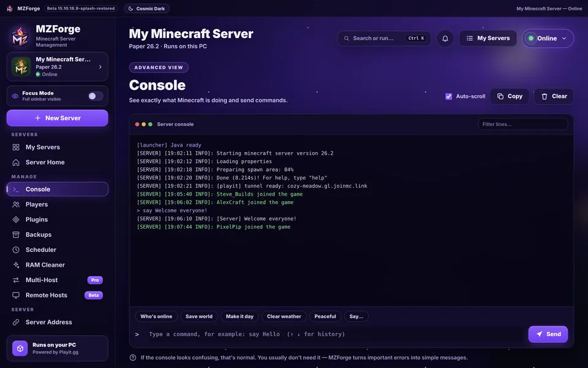Image resolution: width=588 pixels, height=368 pixels.
Task: Click the notification bell icon
Action: tap(445, 38)
